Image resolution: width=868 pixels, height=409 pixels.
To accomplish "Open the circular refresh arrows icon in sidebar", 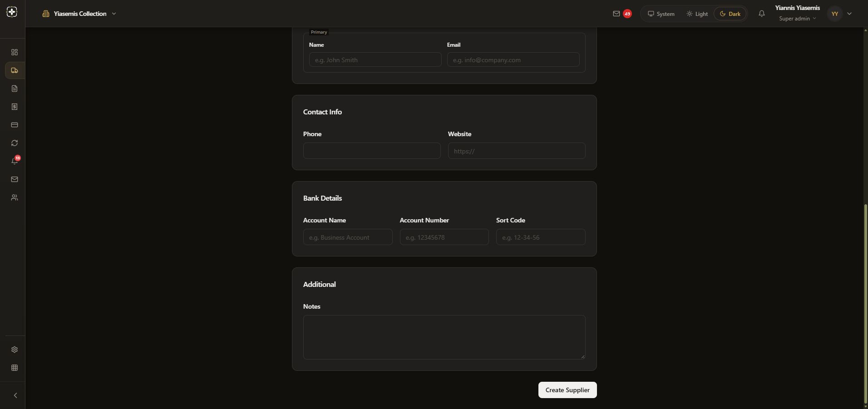I will [x=15, y=143].
